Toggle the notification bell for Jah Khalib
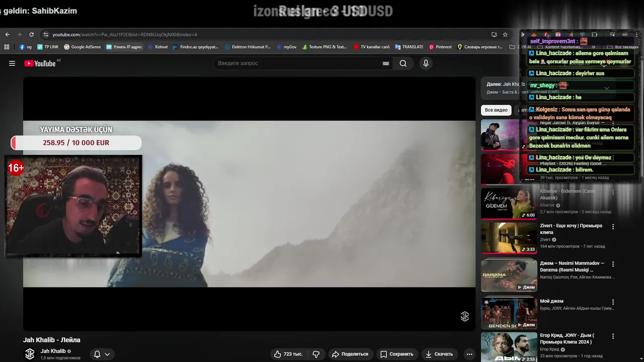Viewport: 644px width, 362px height. point(97,354)
